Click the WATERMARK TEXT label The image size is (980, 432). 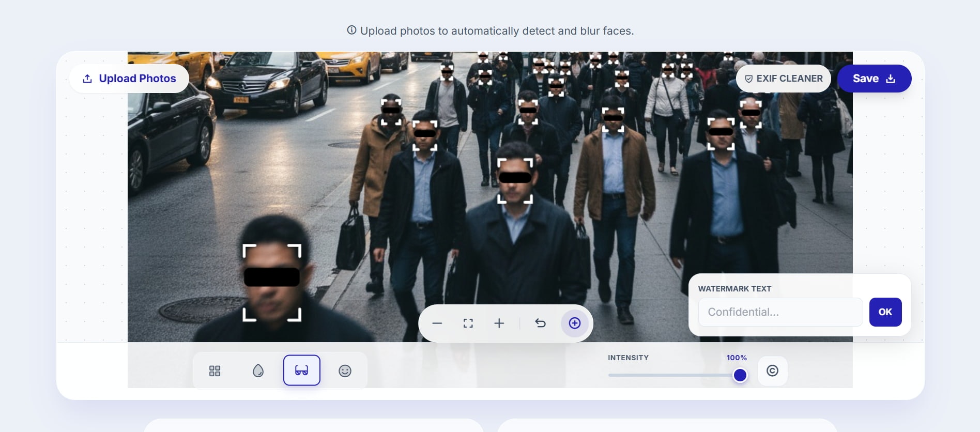click(x=734, y=289)
